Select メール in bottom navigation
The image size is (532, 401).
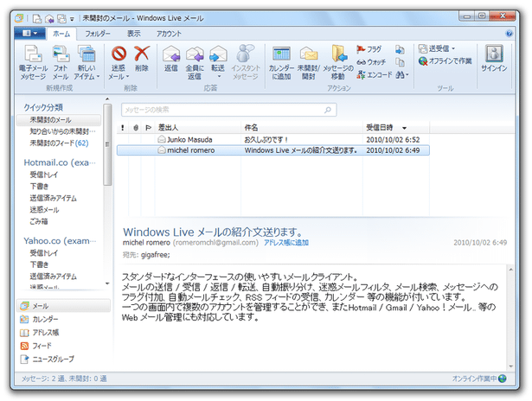point(63,306)
